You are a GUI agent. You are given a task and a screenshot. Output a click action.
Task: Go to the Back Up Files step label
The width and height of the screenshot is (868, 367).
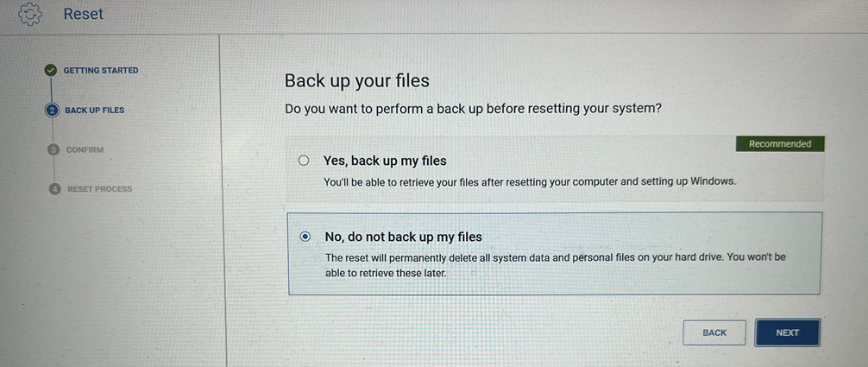coord(94,111)
